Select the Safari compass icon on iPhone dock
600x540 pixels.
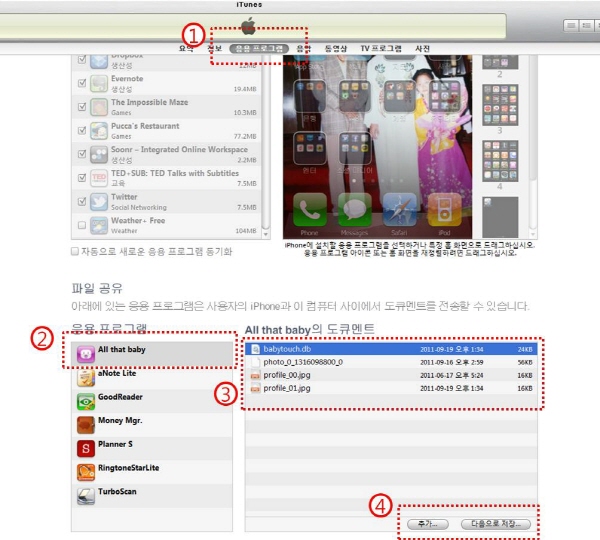click(x=399, y=210)
